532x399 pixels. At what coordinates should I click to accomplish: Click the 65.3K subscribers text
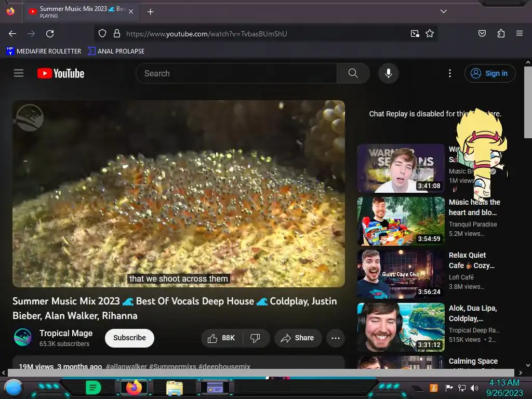click(x=64, y=344)
